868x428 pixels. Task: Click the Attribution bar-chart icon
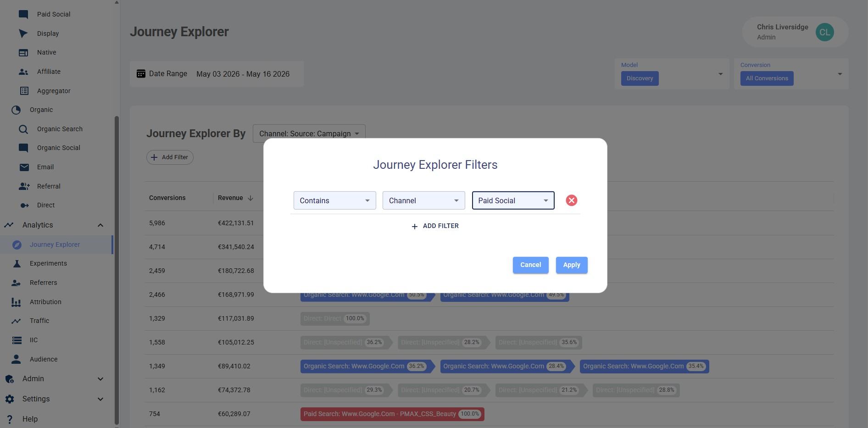pyautogui.click(x=16, y=302)
